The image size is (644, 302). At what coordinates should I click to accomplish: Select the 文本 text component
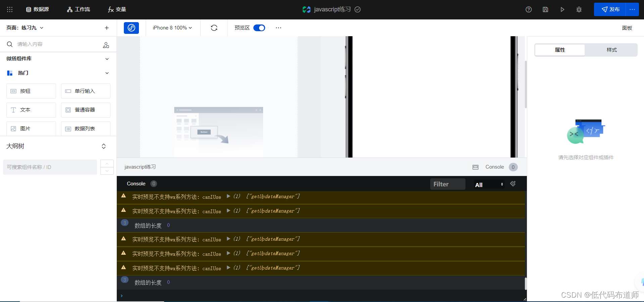[31, 110]
